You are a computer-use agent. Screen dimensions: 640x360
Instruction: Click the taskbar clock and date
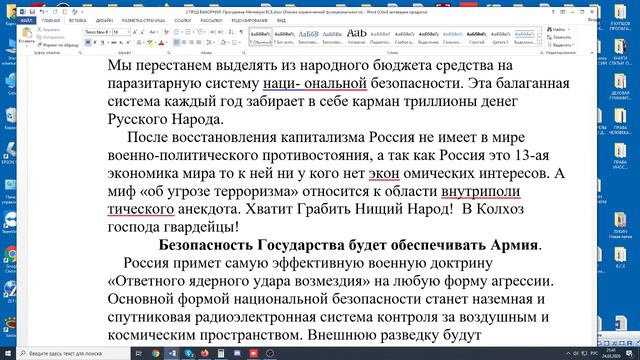611,353
